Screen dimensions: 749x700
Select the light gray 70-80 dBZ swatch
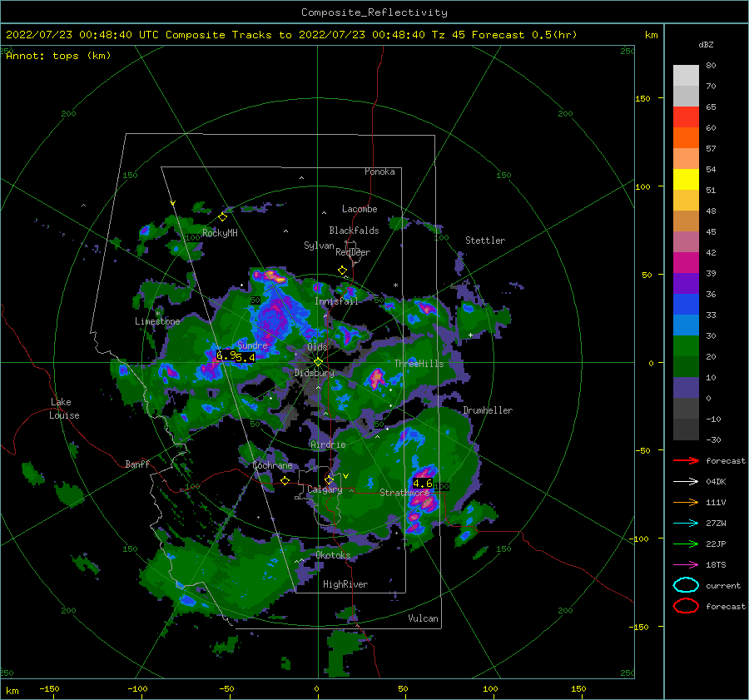(x=686, y=76)
